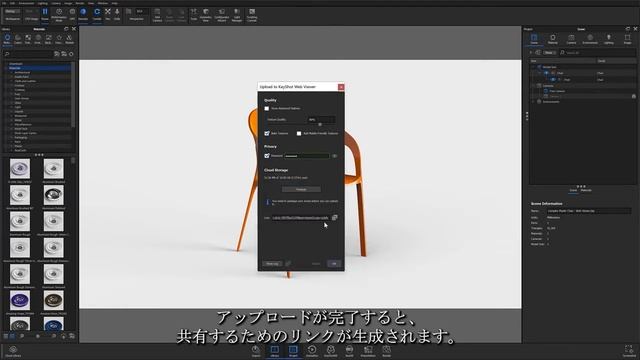
Task: Click the Show Log button
Action: coord(272,264)
